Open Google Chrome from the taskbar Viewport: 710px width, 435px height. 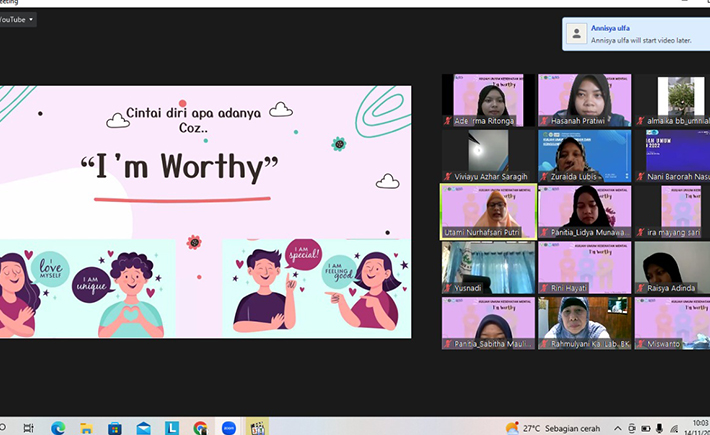tap(200, 427)
